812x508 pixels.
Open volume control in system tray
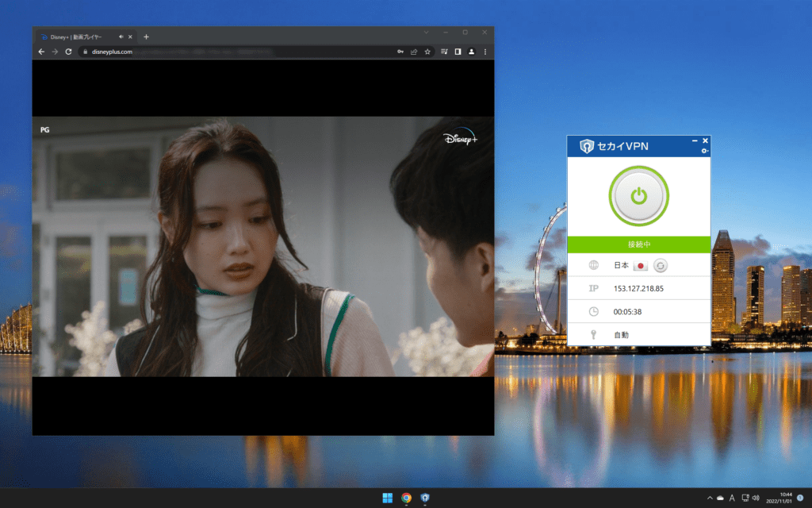pyautogui.click(x=756, y=498)
